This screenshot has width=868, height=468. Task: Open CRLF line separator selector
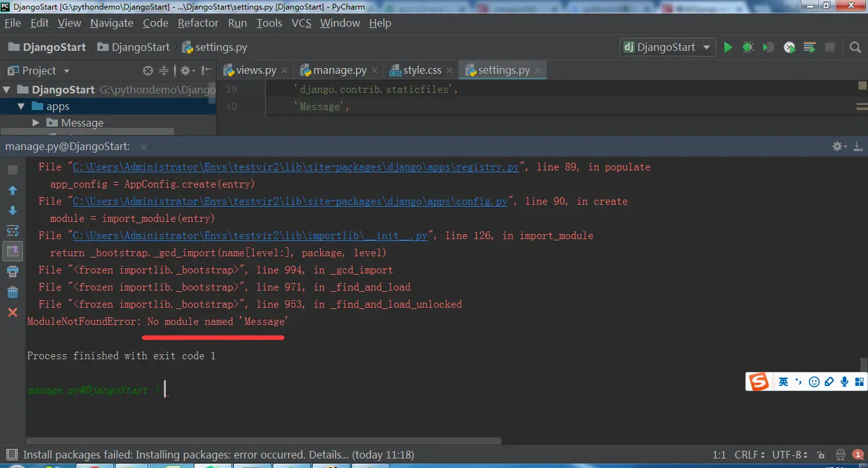[749, 455]
